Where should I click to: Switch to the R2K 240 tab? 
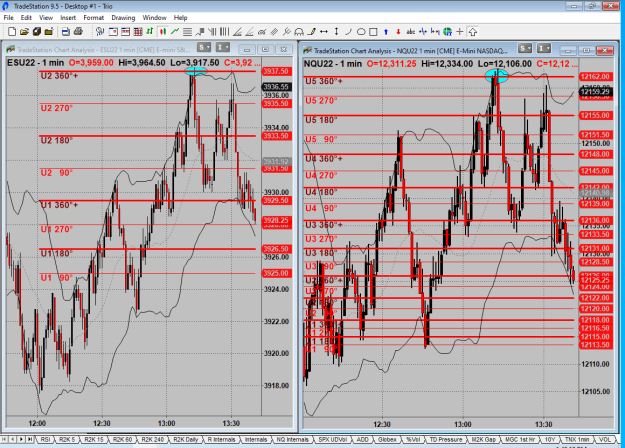coord(152,439)
